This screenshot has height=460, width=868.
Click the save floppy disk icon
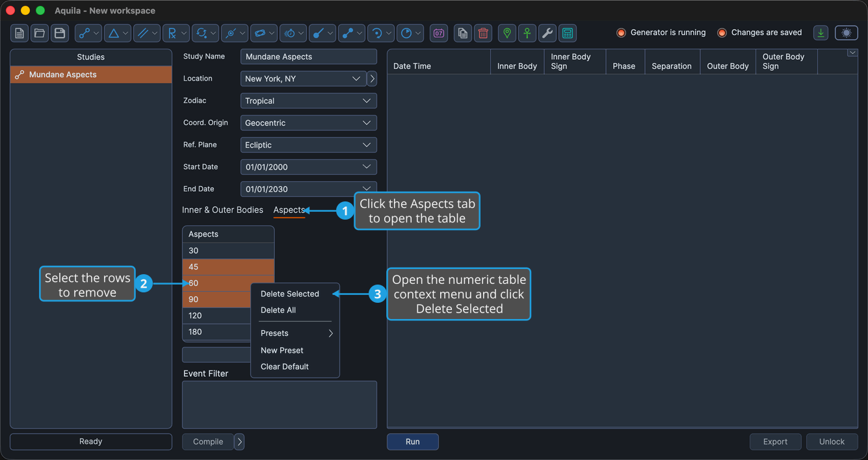(x=60, y=33)
